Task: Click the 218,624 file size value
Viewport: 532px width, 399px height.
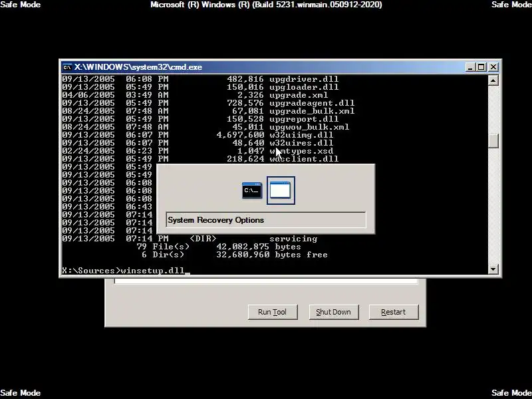Action: (x=245, y=159)
